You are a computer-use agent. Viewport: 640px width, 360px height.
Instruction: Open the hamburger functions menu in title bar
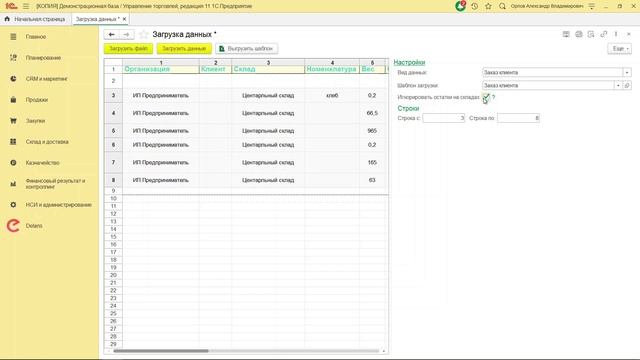tap(26, 6)
